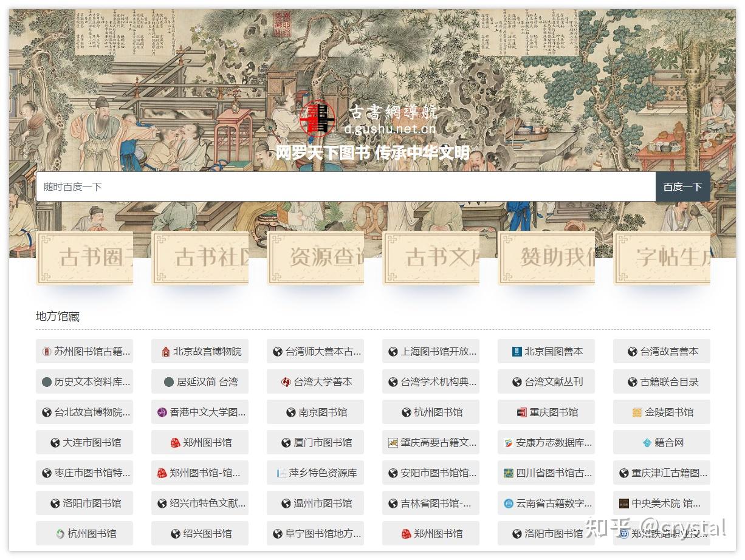The height and width of the screenshot is (560, 745).
Task: Open the 古书圈 navigation card
Action: pos(84,258)
